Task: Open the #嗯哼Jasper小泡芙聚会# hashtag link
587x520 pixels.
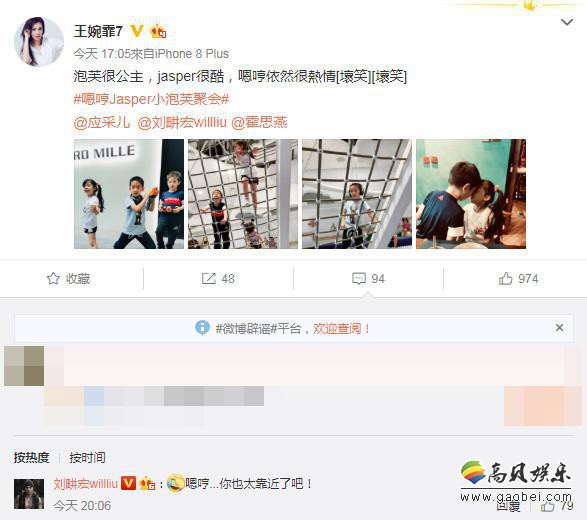Action: pos(151,99)
